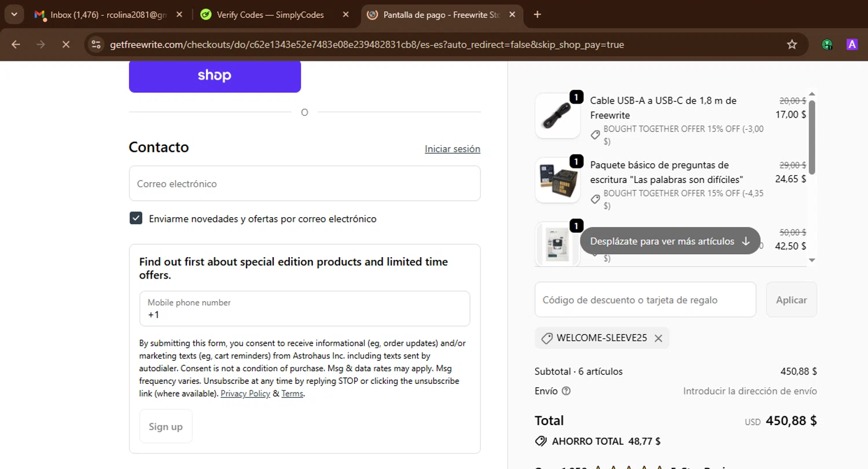868x469 pixels.
Task: Click the Aplicar button
Action: [791, 299]
